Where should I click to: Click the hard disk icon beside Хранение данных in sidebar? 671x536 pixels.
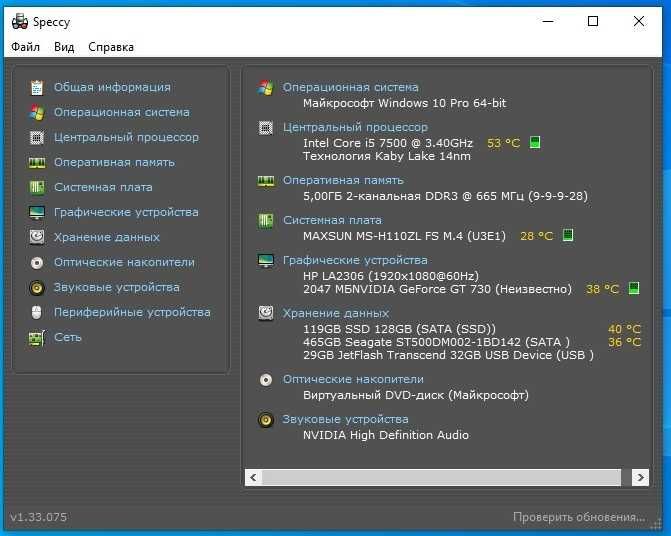coord(37,237)
